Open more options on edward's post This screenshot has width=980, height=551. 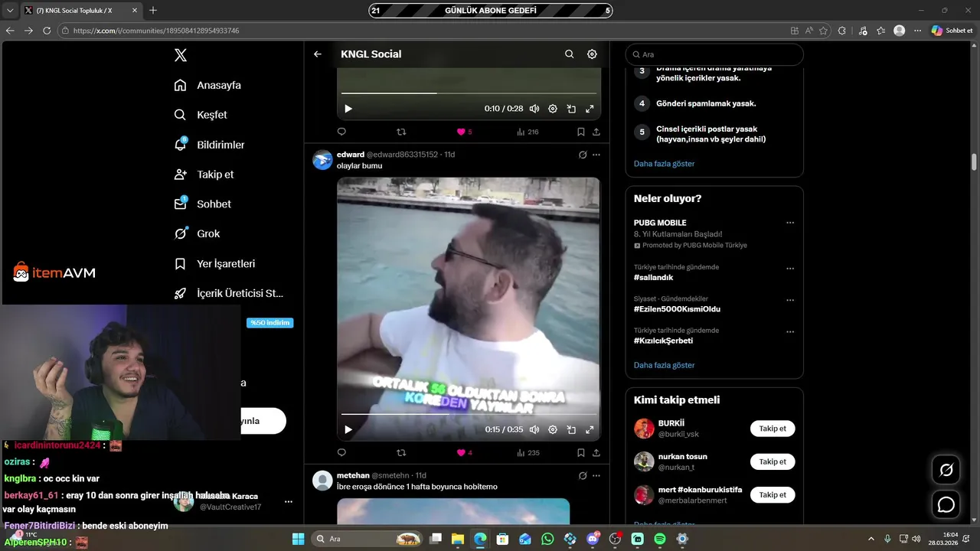coord(596,155)
